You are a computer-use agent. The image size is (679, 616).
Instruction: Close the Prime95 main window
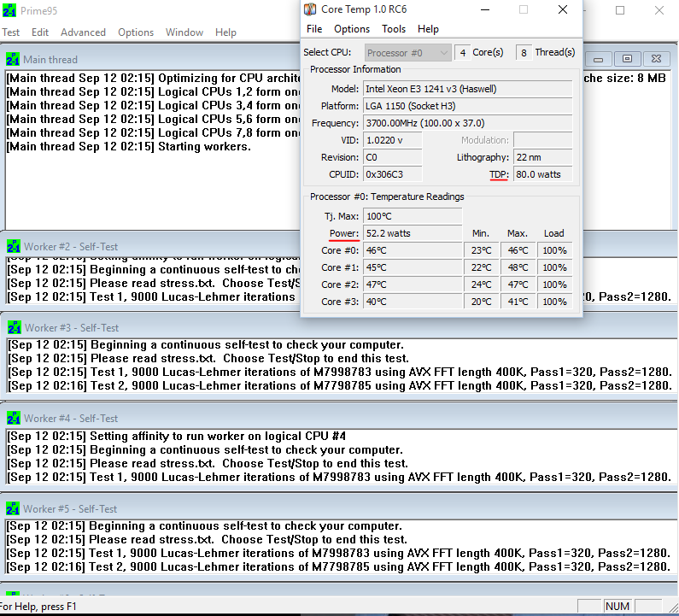pos(659,10)
